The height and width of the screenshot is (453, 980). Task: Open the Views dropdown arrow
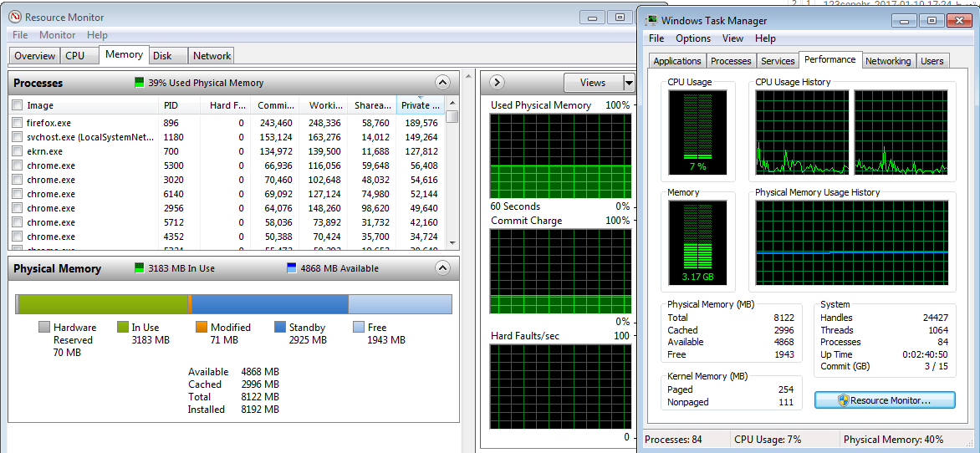coord(629,82)
